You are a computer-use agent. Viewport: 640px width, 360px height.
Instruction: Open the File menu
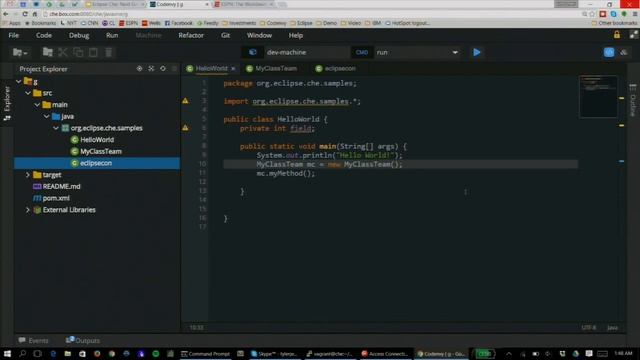(x=13, y=35)
